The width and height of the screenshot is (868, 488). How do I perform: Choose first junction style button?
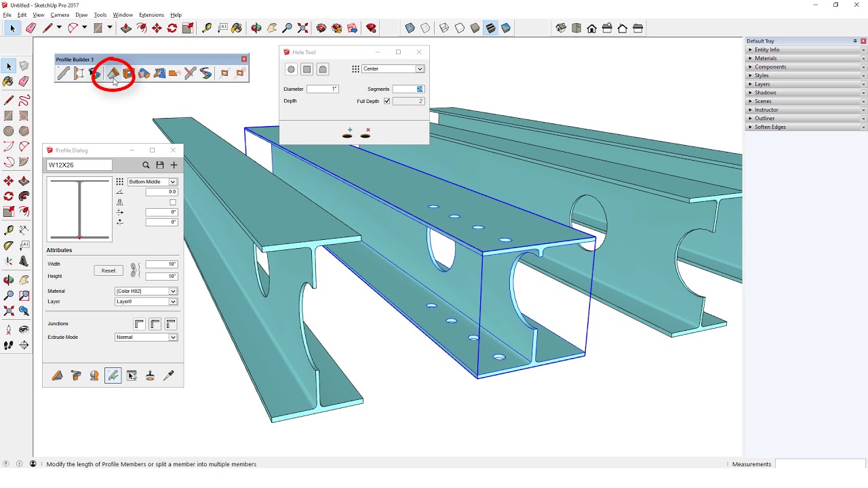[139, 324]
